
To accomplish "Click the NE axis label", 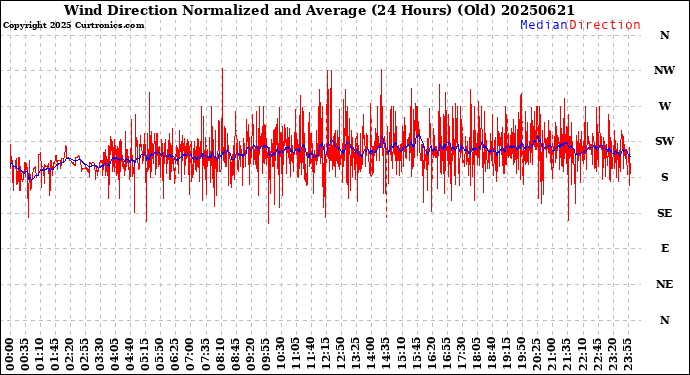I will (x=664, y=284).
